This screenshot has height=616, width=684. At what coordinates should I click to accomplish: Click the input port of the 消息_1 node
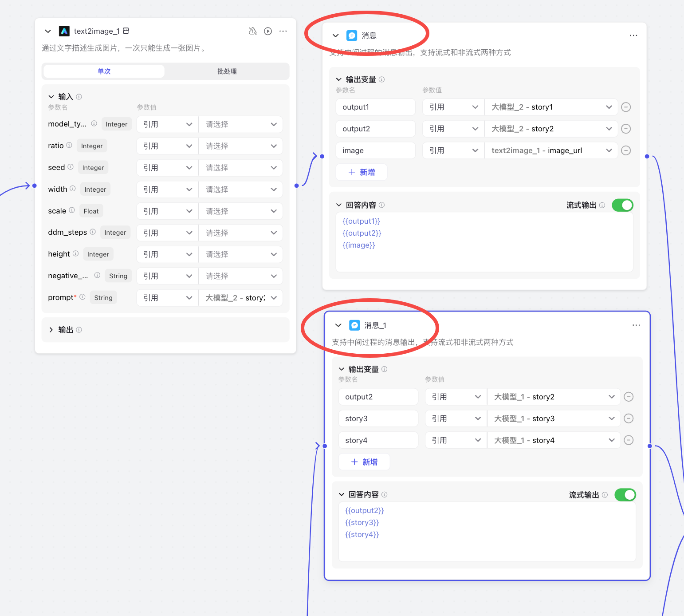pos(325,446)
